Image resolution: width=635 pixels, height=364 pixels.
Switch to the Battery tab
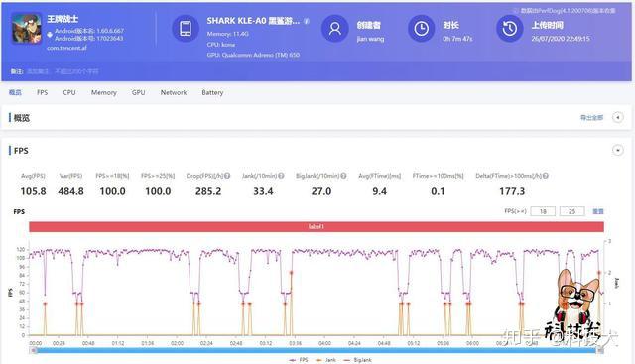[x=212, y=92]
